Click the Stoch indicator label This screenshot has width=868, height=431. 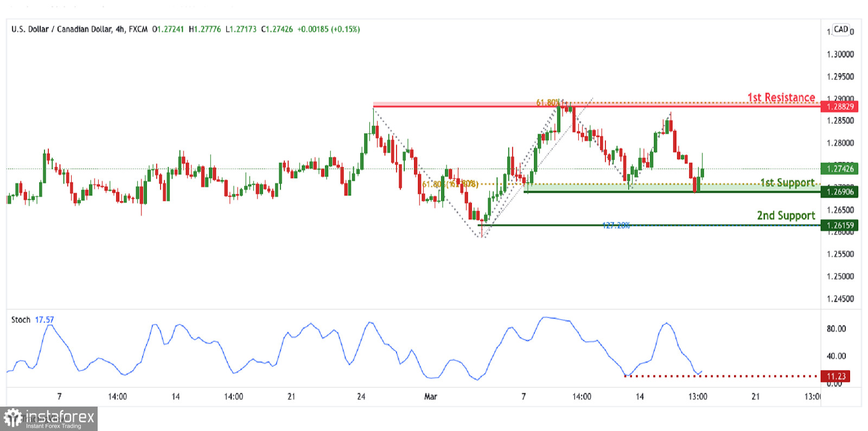[x=21, y=320]
